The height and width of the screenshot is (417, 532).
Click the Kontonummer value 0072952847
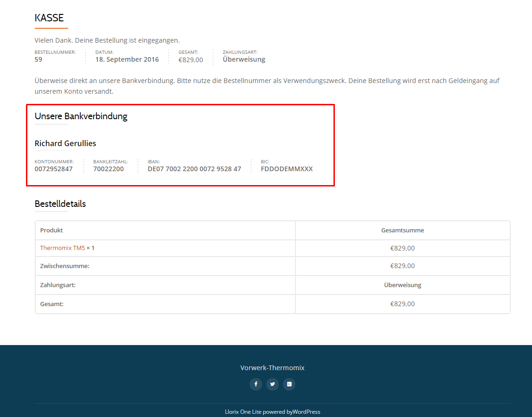click(54, 169)
